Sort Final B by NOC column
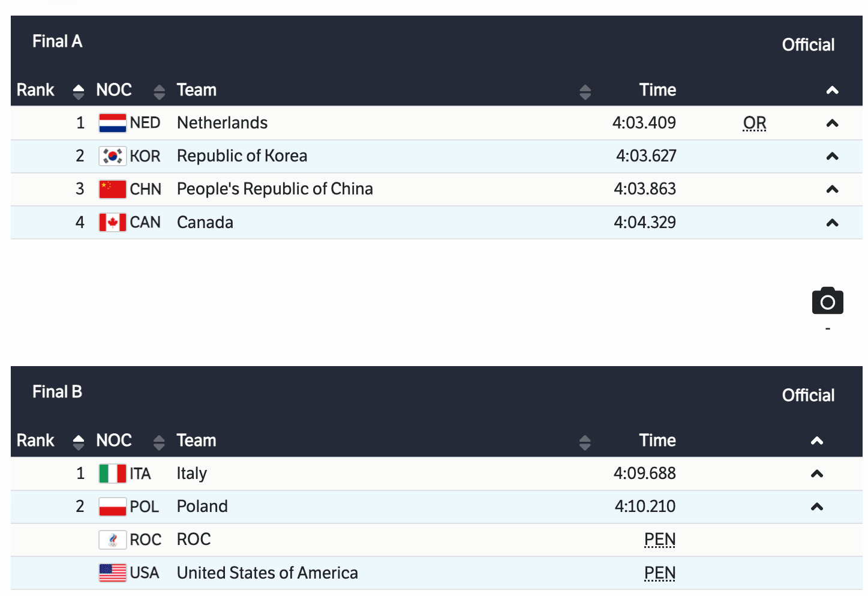This screenshot has height=596, width=868. (159, 442)
